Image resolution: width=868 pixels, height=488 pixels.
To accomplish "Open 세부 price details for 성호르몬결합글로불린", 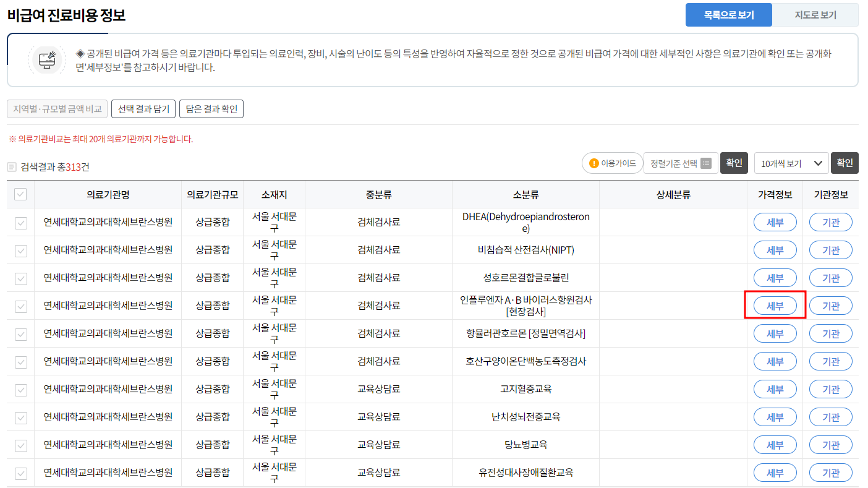I will point(775,278).
